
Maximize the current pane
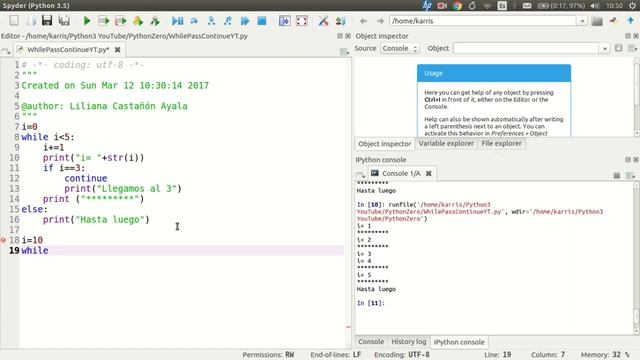(284, 21)
